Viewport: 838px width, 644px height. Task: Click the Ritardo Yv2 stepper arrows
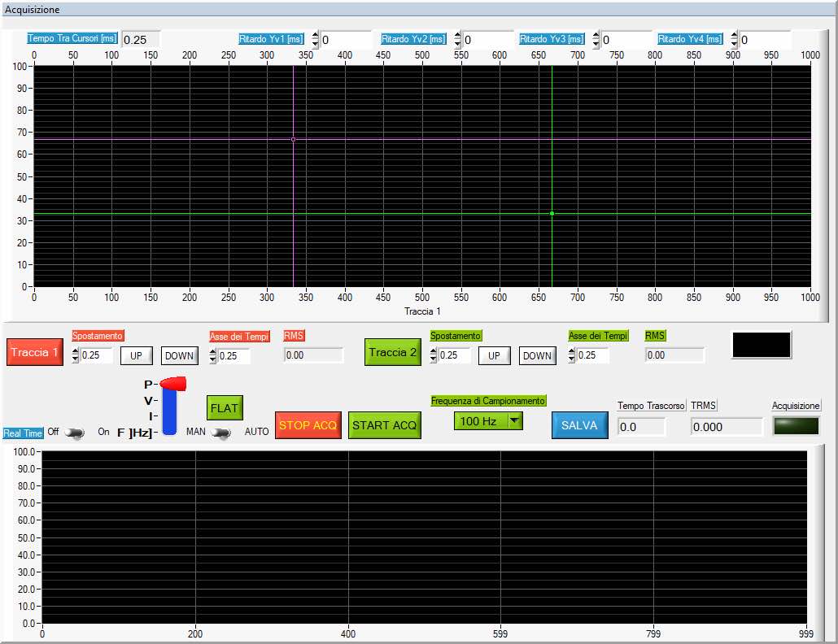tap(457, 40)
